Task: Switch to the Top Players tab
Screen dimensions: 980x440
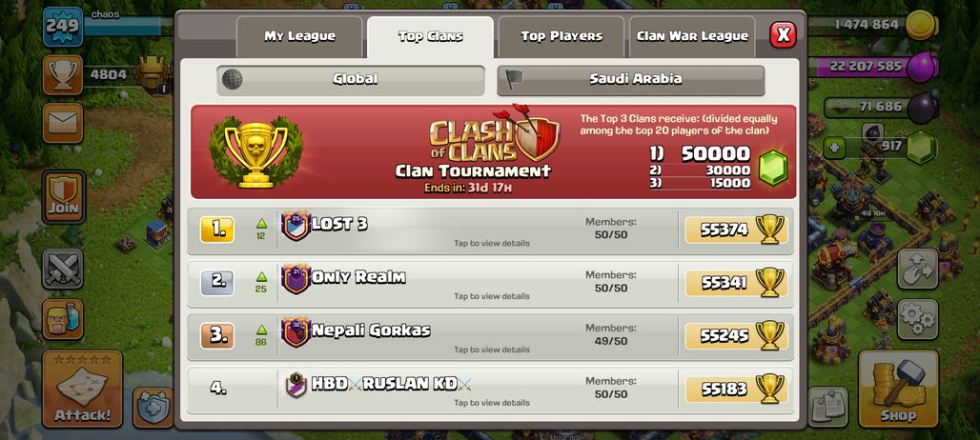Action: pyautogui.click(x=561, y=37)
